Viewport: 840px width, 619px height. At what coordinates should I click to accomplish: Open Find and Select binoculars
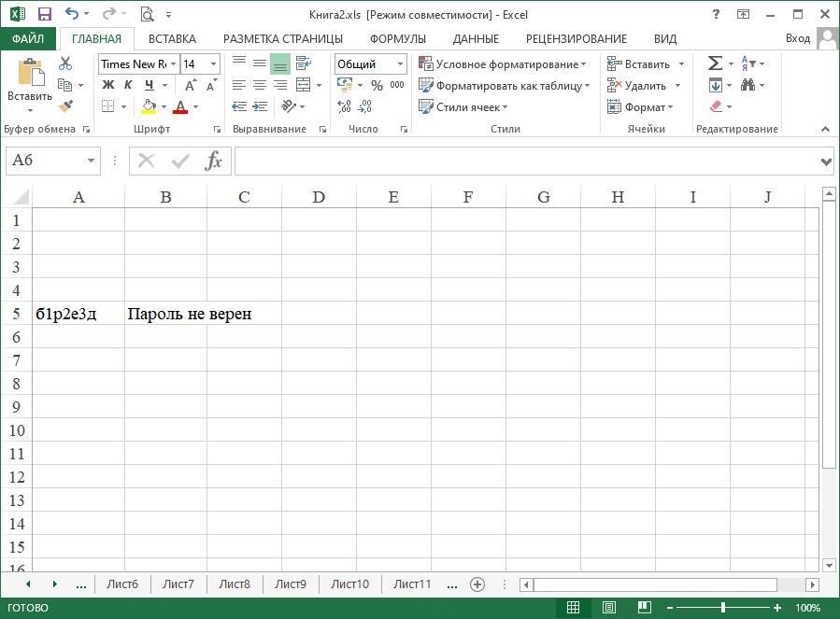(x=747, y=85)
